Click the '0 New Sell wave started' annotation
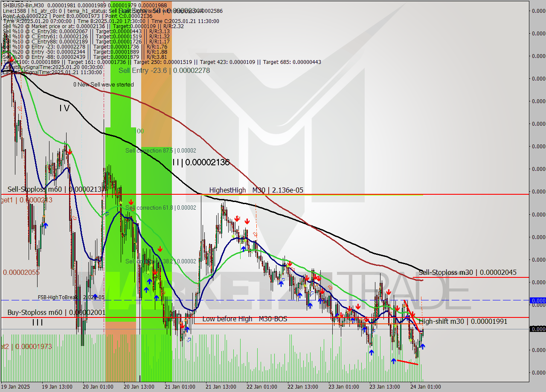Image resolution: width=546 pixels, height=392 pixels. 103,84
